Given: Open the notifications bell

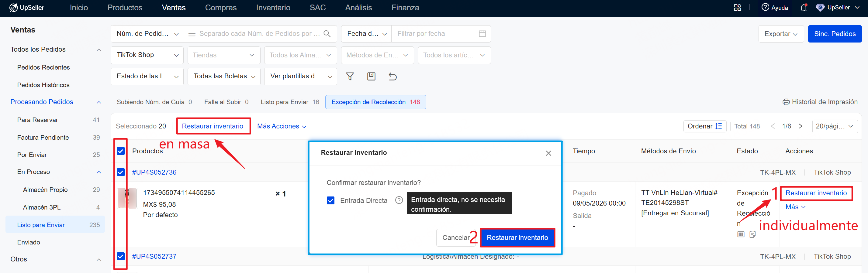Looking at the screenshot, I should pos(804,7).
